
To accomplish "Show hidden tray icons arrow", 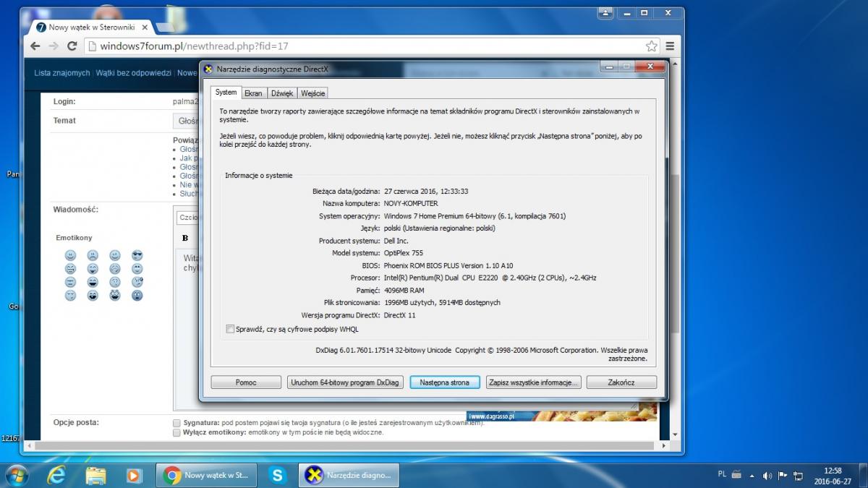I will click(752, 476).
